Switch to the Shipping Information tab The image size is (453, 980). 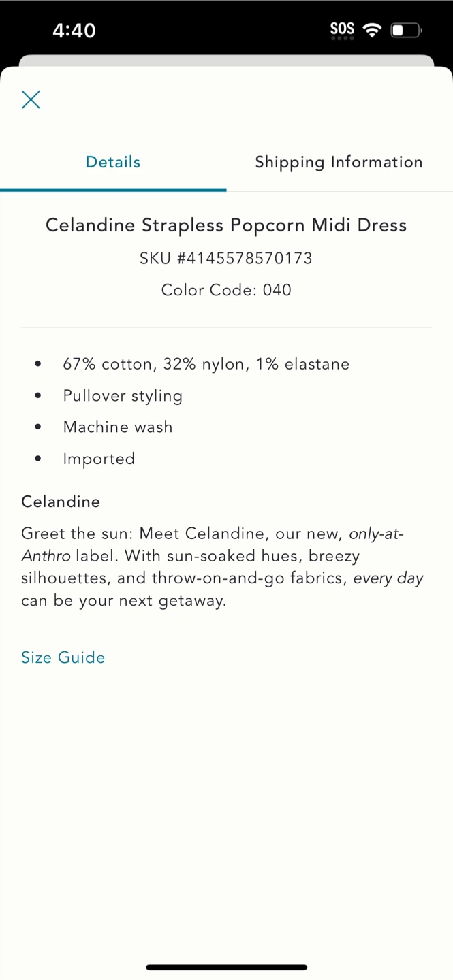click(339, 162)
